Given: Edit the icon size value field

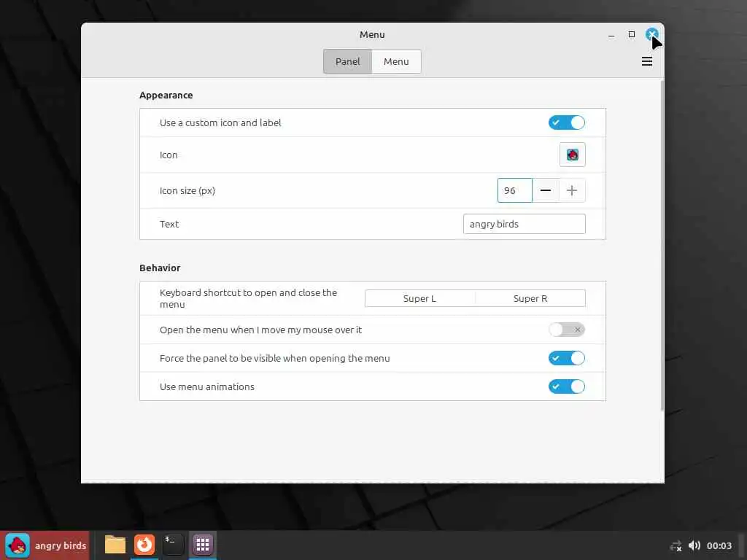Looking at the screenshot, I should pyautogui.click(x=514, y=190).
